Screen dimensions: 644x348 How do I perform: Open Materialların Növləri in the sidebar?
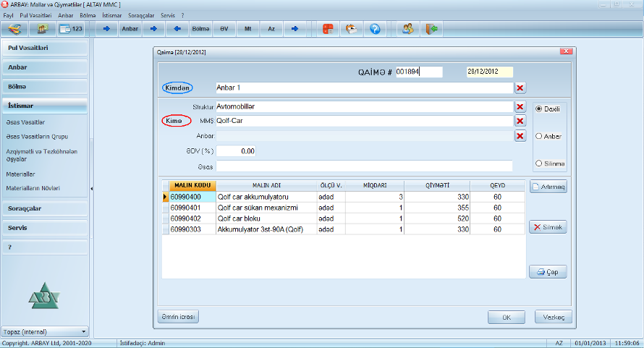(x=33, y=188)
